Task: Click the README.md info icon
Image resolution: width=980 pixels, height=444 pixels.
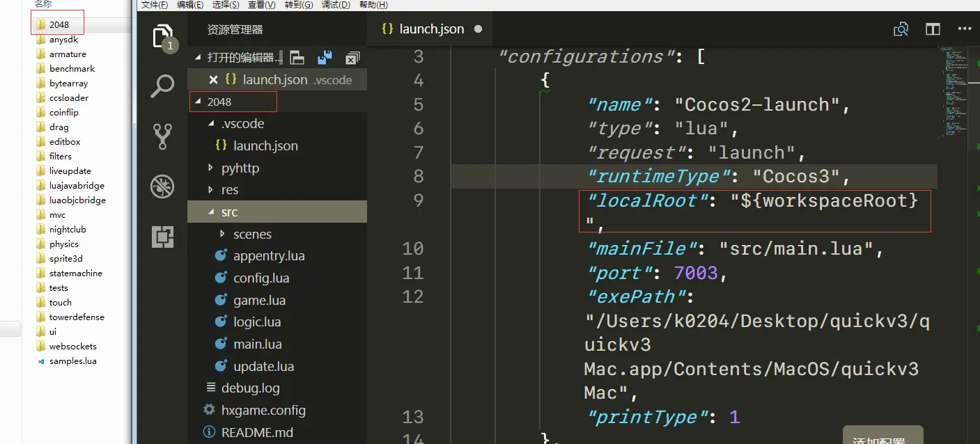Action: pos(208,432)
